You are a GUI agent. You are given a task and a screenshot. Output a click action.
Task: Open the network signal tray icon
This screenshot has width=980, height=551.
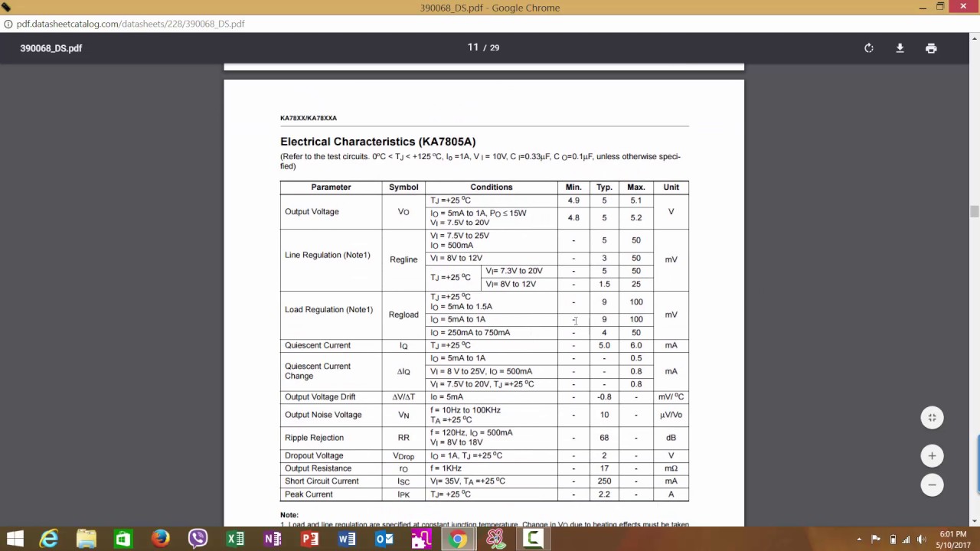906,539
